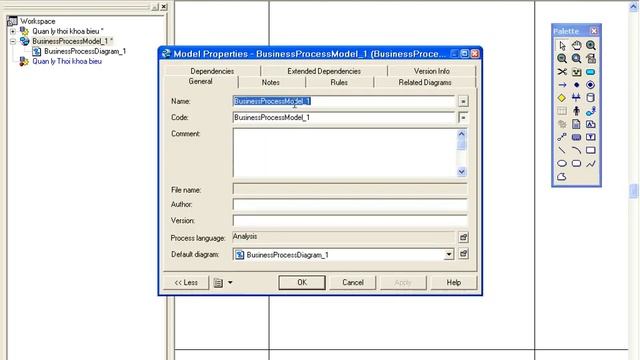Select the Decision diamond tool in Palette
Image resolution: width=640 pixels, height=360 pixels.
coord(562,98)
